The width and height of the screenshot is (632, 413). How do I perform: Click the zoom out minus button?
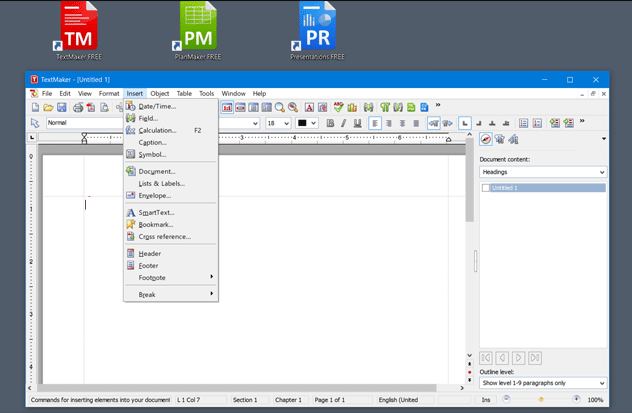point(506,399)
